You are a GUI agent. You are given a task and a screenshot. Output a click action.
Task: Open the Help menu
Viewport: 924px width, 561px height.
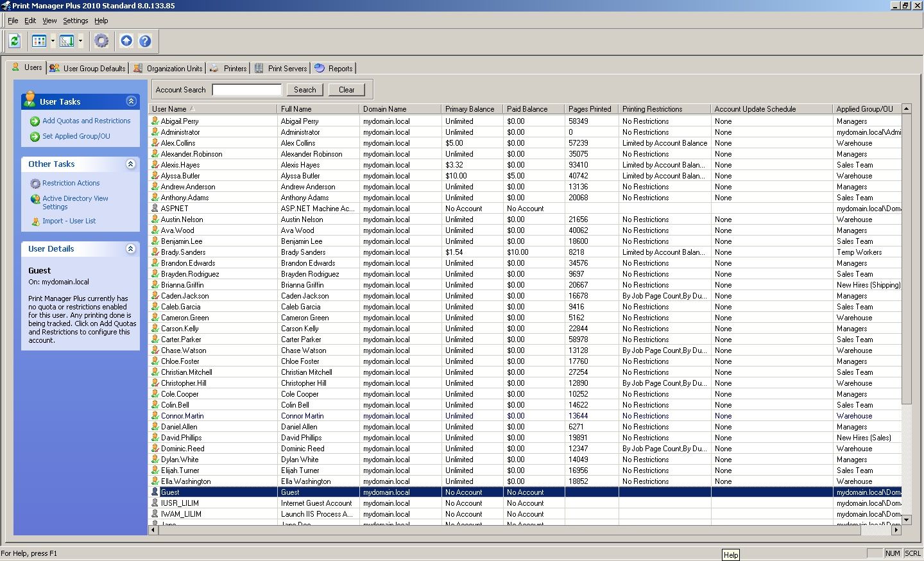click(x=101, y=21)
